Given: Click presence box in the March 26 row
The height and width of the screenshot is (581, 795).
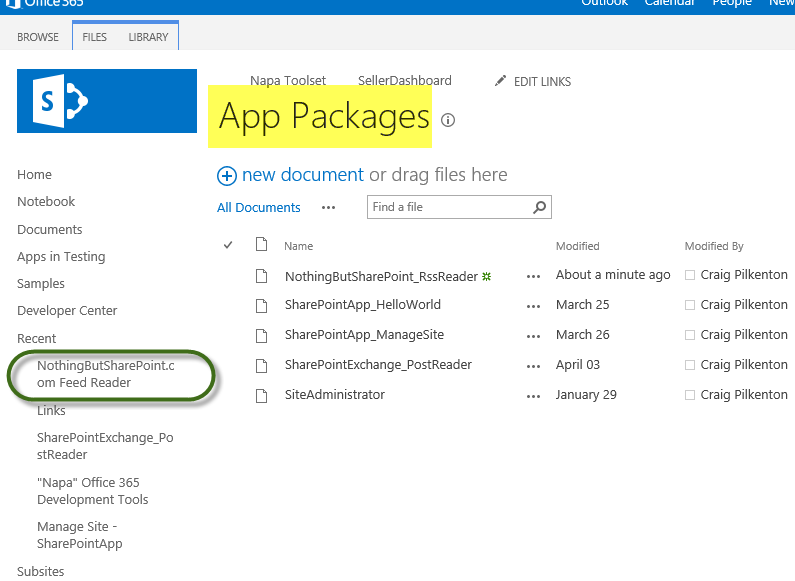Looking at the screenshot, I should click(x=690, y=335).
